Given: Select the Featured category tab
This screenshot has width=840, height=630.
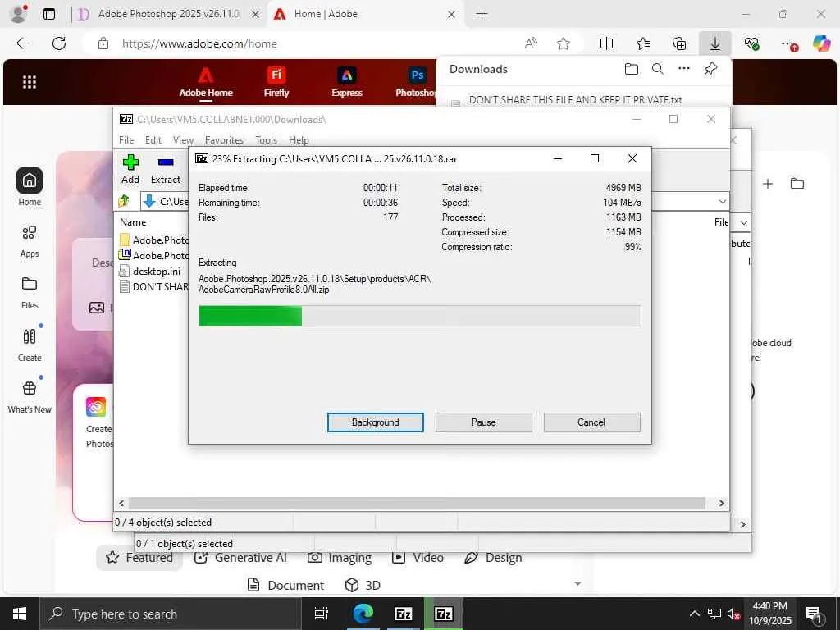Looking at the screenshot, I should [x=139, y=558].
